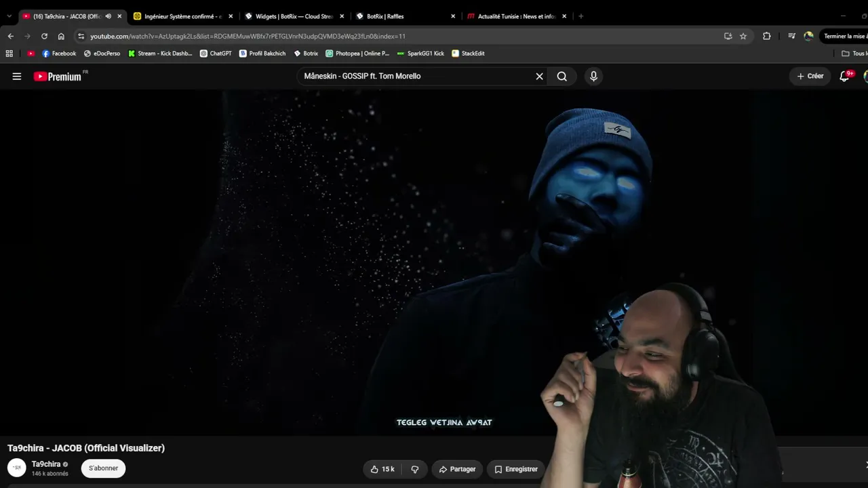The width and height of the screenshot is (868, 488).
Task: Open the Photopea bookmark
Action: [x=357, y=54]
